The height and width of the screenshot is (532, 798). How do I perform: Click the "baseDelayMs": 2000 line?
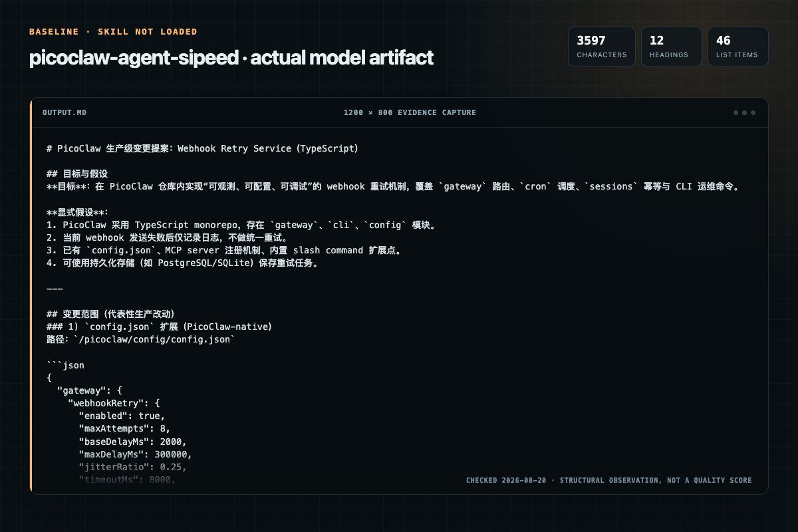(x=132, y=441)
